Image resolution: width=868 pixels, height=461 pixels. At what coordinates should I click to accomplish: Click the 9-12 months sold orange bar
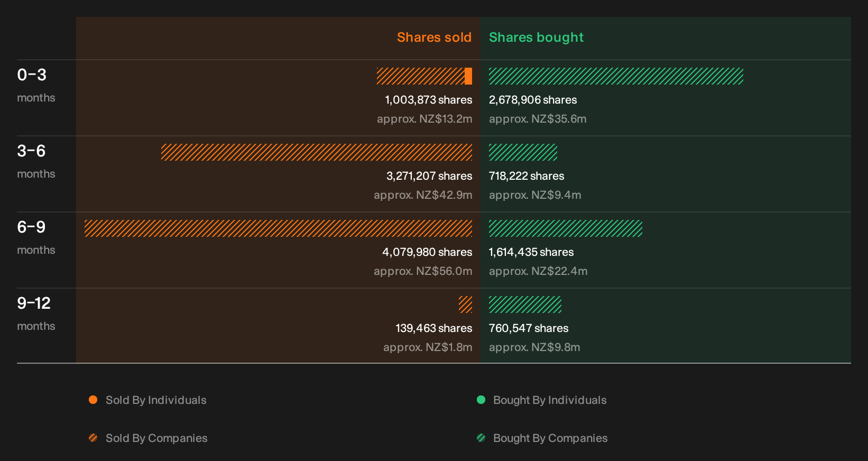pos(465,305)
